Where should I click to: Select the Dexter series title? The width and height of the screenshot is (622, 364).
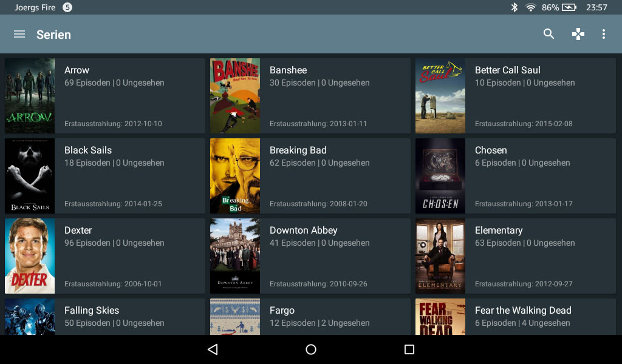tap(78, 230)
